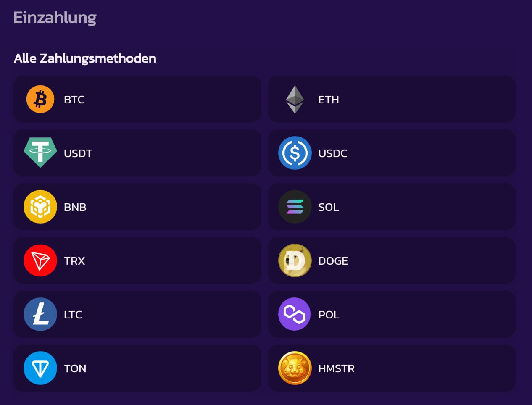The height and width of the screenshot is (405, 532).
Task: Select the Dogecoin coin icon
Action: click(295, 260)
